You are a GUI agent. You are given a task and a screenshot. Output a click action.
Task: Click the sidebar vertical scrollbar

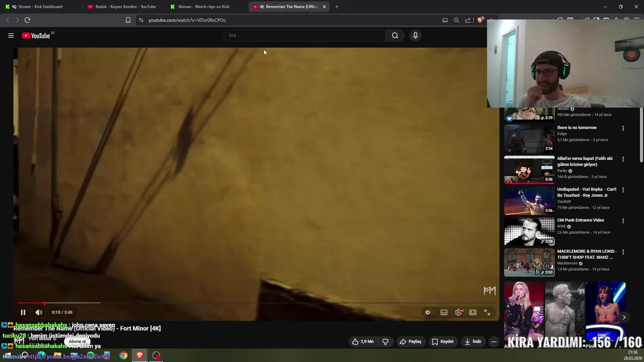[641, 136]
